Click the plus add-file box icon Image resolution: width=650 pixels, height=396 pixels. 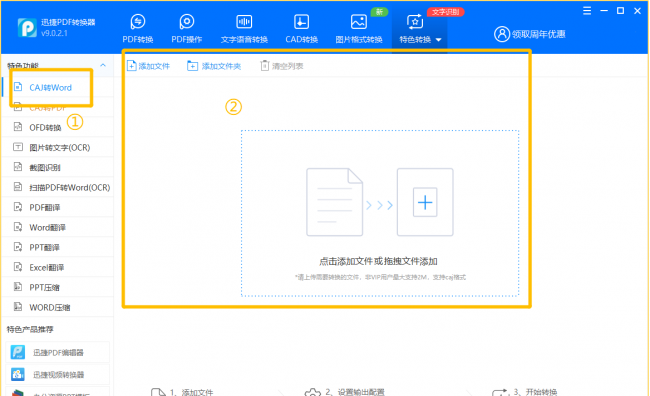tap(425, 202)
